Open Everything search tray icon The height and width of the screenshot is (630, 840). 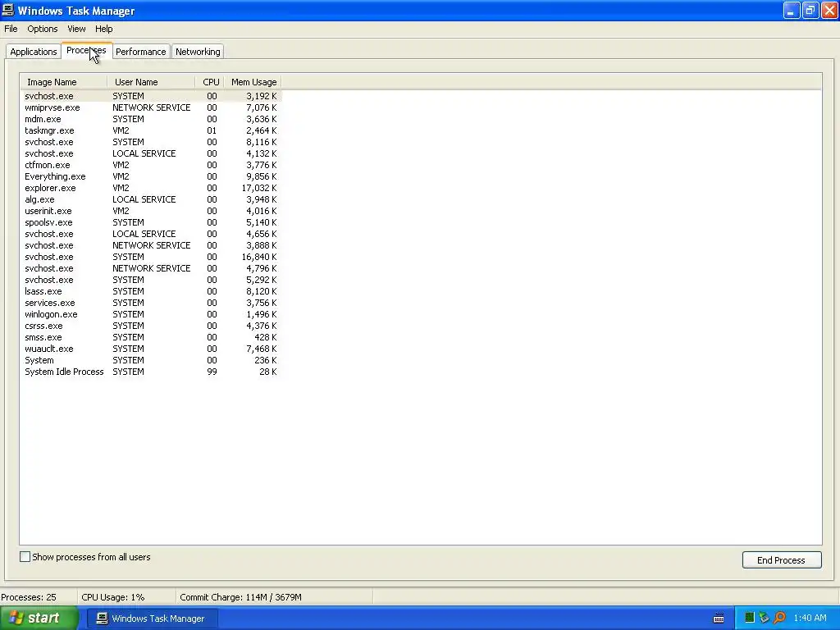779,618
